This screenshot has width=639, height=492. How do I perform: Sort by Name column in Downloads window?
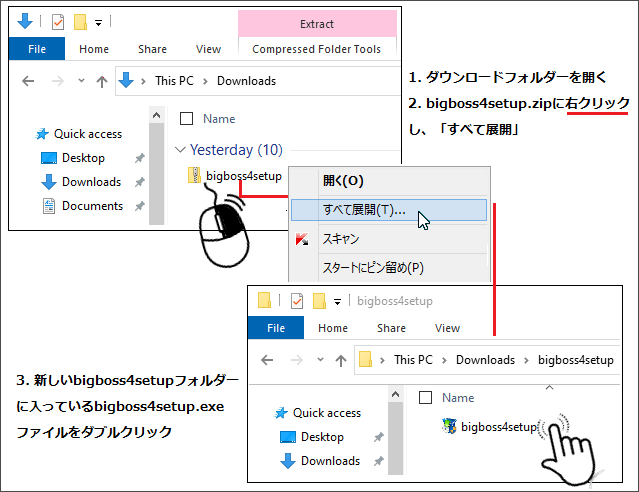pos(219,119)
